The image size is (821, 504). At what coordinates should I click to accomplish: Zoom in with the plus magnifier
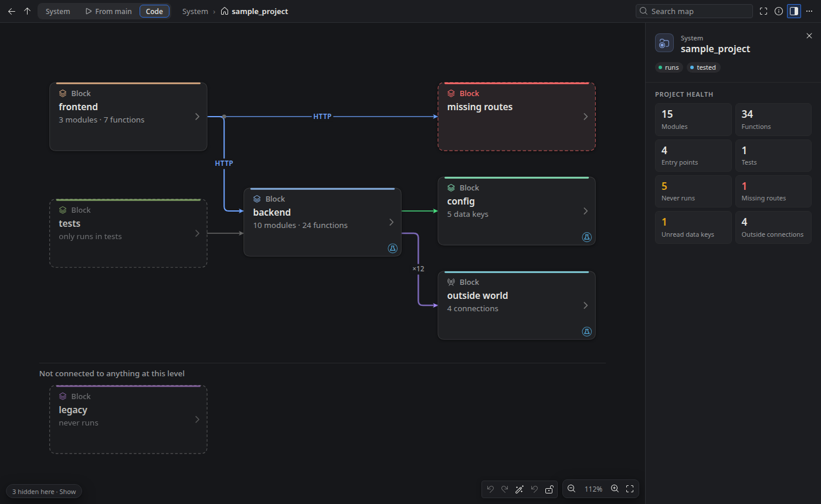coord(615,489)
